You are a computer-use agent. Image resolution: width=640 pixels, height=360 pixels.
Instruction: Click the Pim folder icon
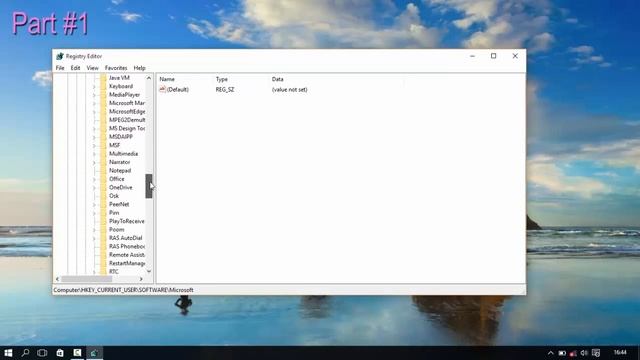tap(103, 213)
